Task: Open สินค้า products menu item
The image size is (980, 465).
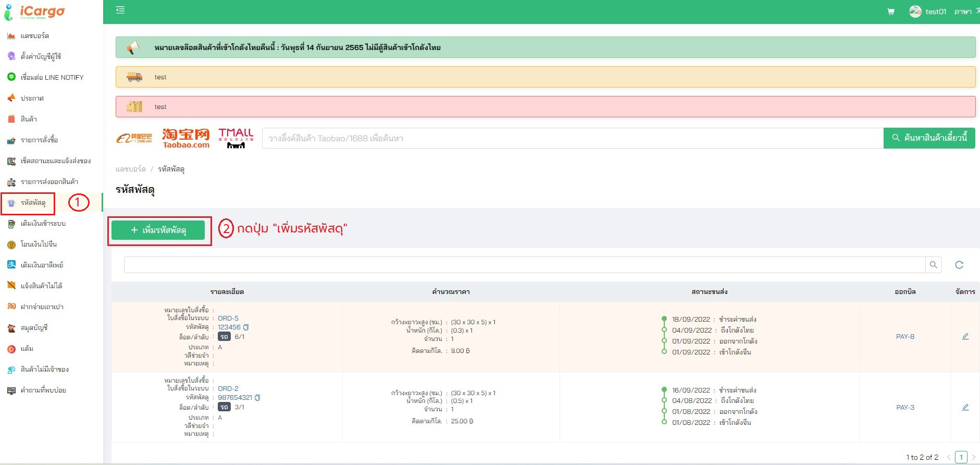Action: (x=29, y=119)
